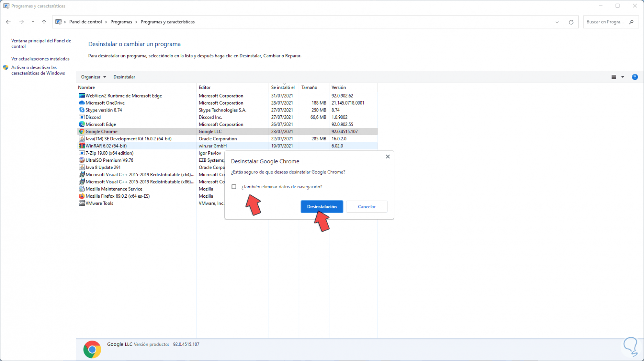Close the Desinstalar Google Chrome dialog
Screen dimensions: 644x361
(388, 157)
